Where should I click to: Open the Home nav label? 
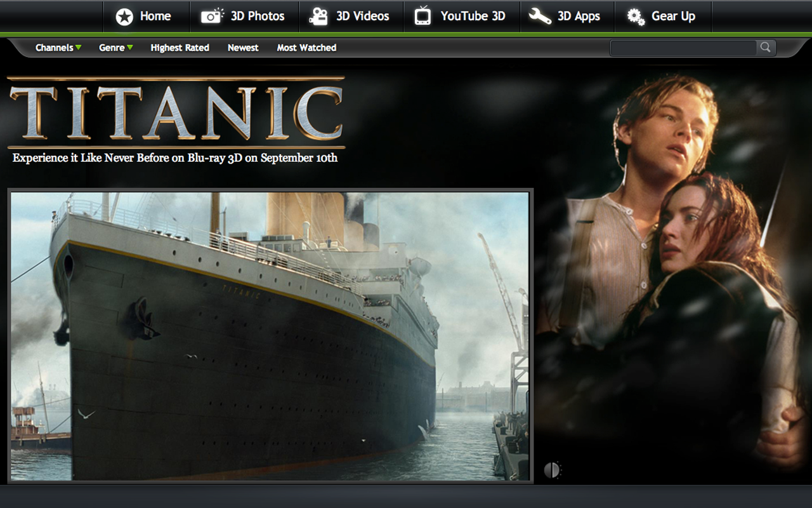point(155,17)
